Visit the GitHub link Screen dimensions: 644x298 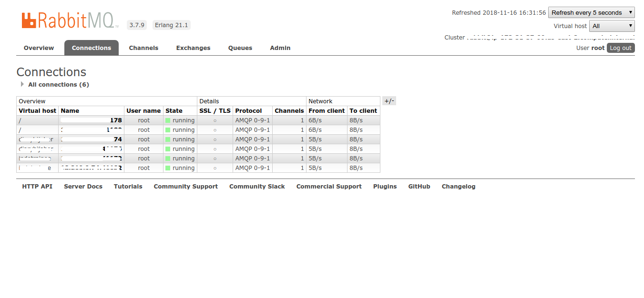(x=419, y=186)
